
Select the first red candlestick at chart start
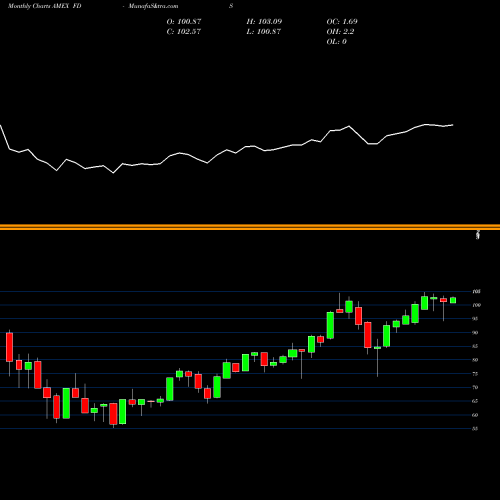(x=9, y=347)
